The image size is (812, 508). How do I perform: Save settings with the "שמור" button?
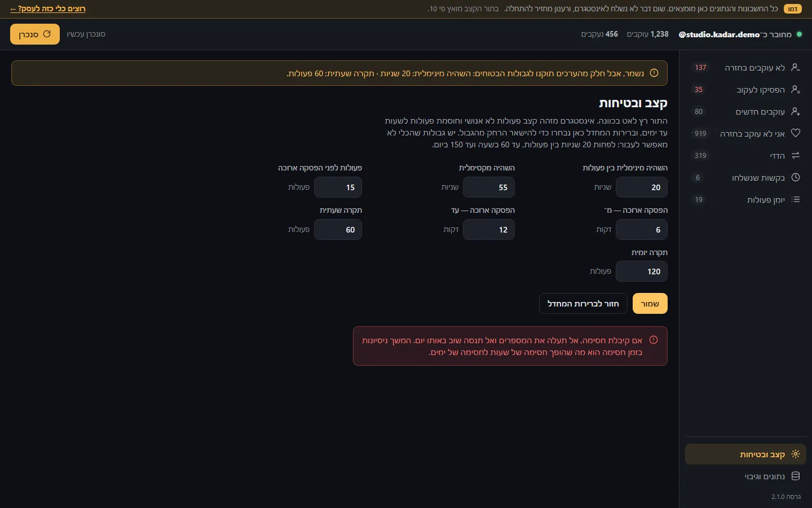650,304
